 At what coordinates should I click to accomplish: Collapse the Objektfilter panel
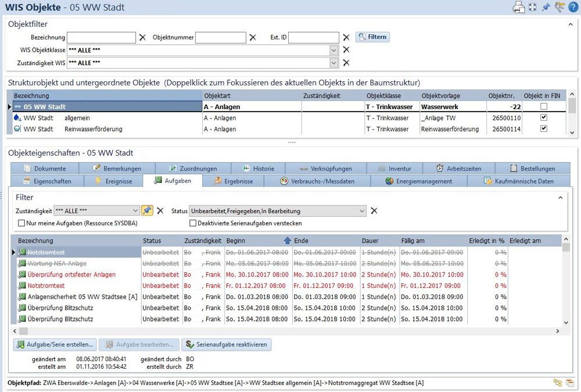570,24
